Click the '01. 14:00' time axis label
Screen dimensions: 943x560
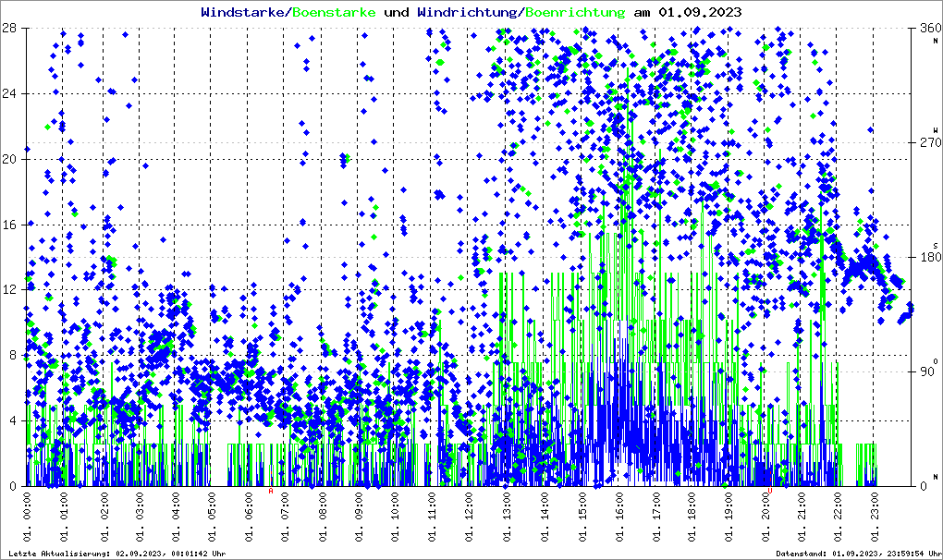(x=545, y=517)
